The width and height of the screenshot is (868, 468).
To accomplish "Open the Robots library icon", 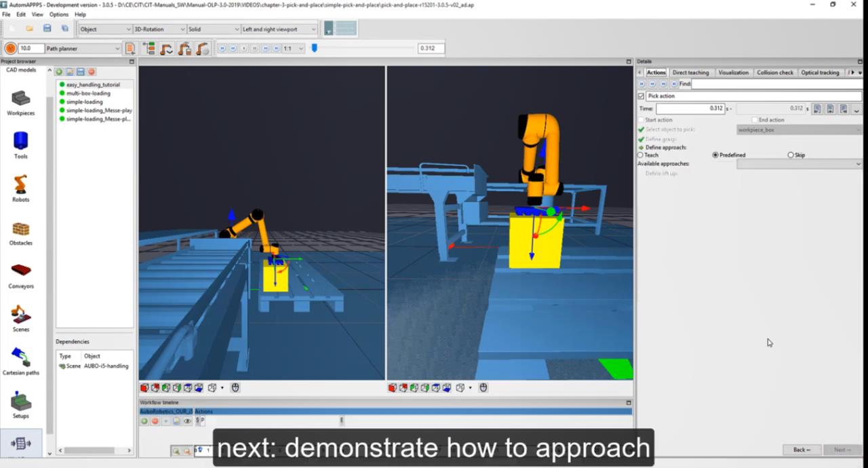I will [x=20, y=184].
